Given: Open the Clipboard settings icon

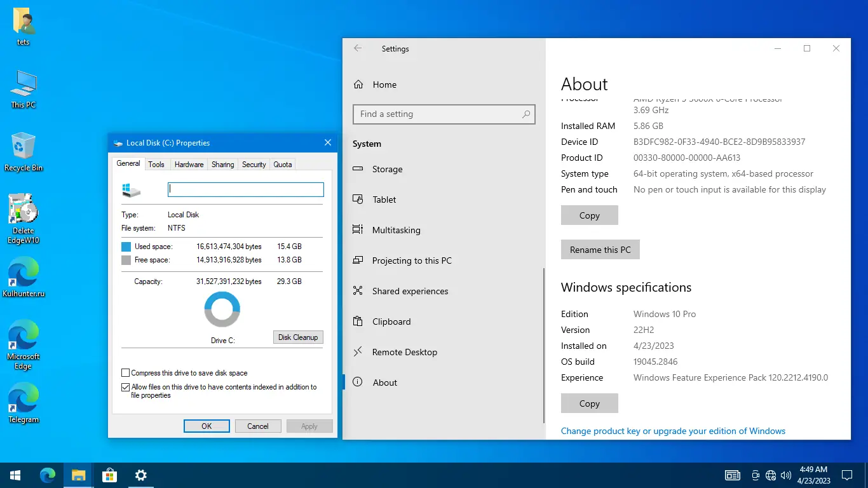Looking at the screenshot, I should click(x=358, y=322).
